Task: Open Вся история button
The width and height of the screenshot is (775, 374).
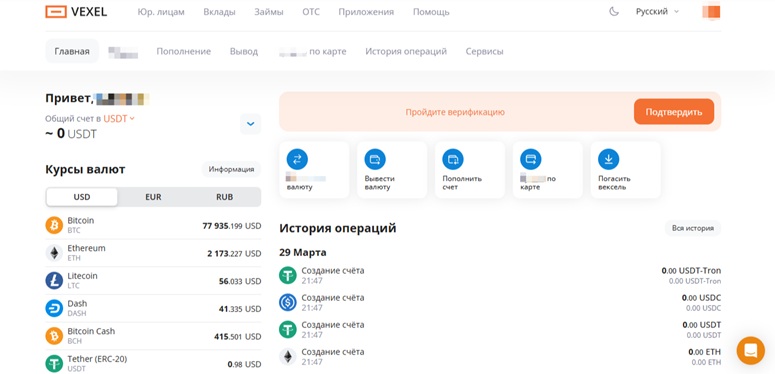Action: 692,228
